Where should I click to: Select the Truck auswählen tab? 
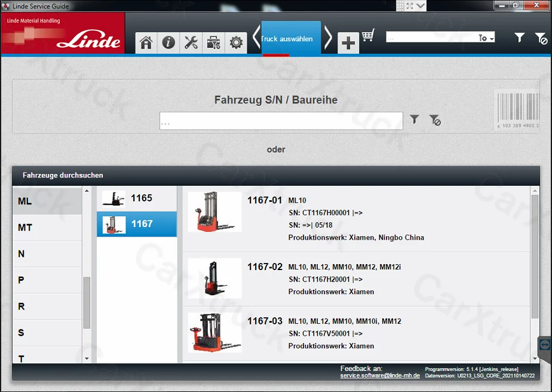pyautogui.click(x=291, y=38)
